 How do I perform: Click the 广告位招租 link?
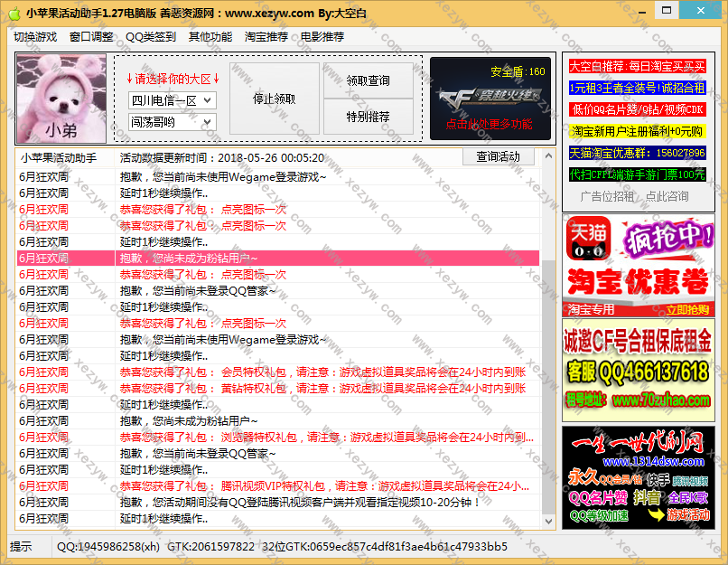pyautogui.click(x=607, y=196)
